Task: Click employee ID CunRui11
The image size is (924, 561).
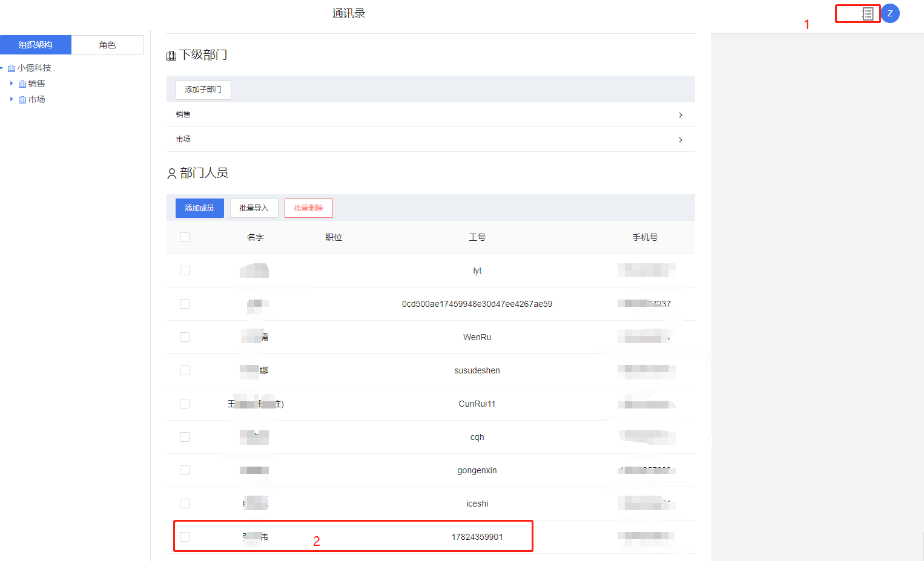Action: point(477,404)
